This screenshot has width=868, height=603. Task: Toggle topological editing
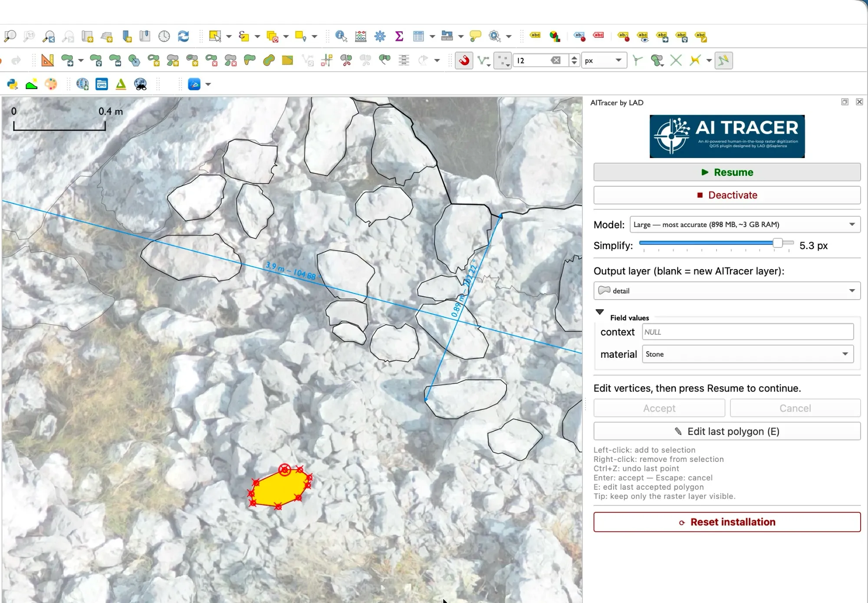638,60
